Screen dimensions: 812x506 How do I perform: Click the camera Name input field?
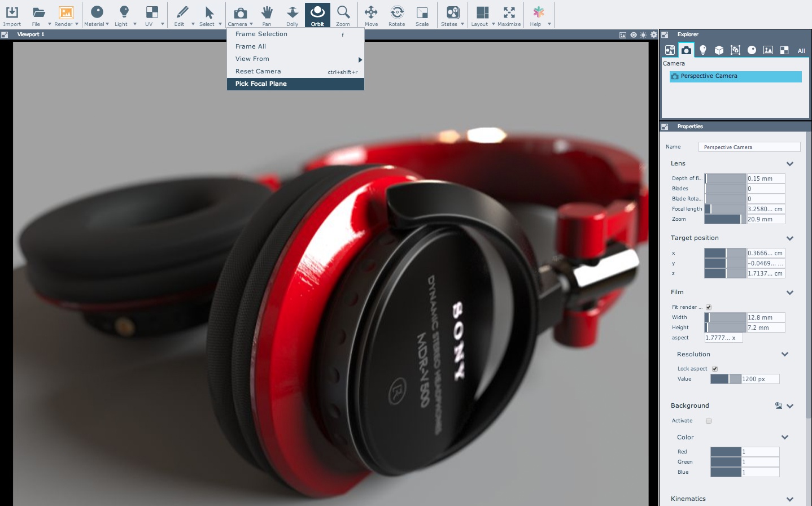point(749,147)
